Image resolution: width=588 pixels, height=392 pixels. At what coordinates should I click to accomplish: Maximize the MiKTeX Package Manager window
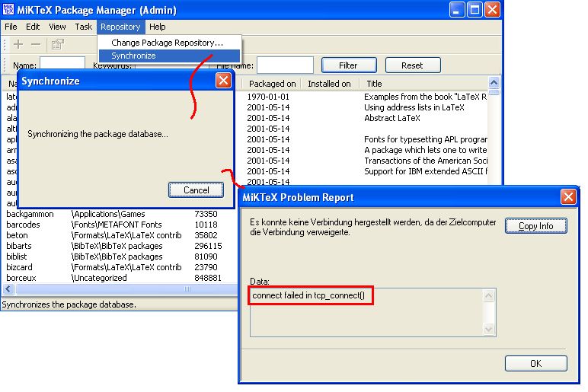point(475,9)
